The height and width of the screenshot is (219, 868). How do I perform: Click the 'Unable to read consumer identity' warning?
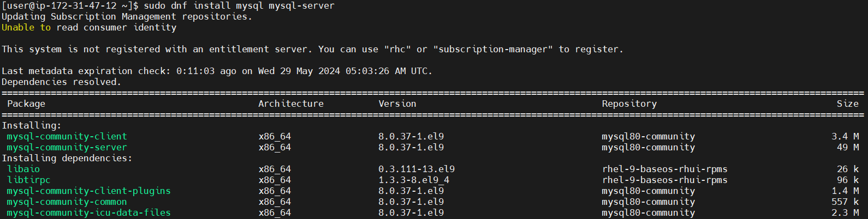[x=89, y=27]
